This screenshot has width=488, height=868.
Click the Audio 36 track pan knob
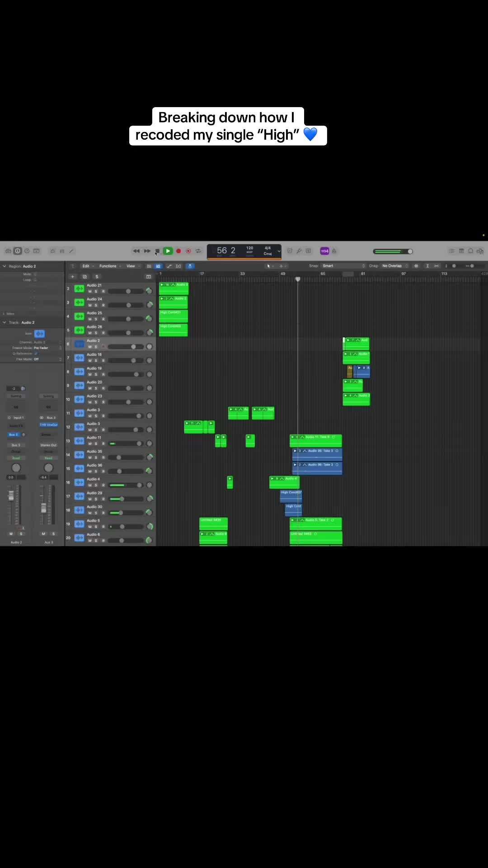point(149,471)
